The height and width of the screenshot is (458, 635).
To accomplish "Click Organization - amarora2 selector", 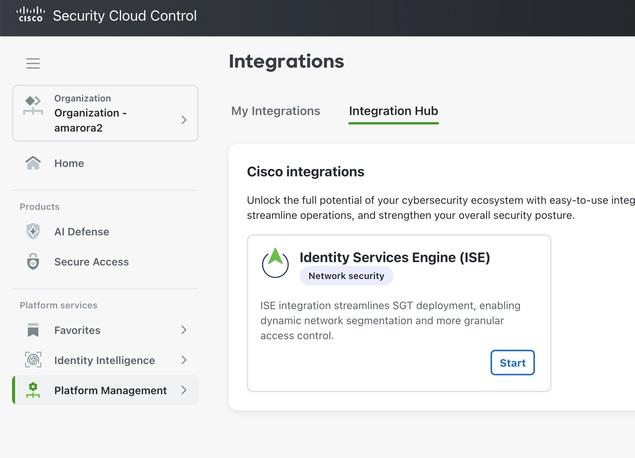I will click(x=105, y=113).
